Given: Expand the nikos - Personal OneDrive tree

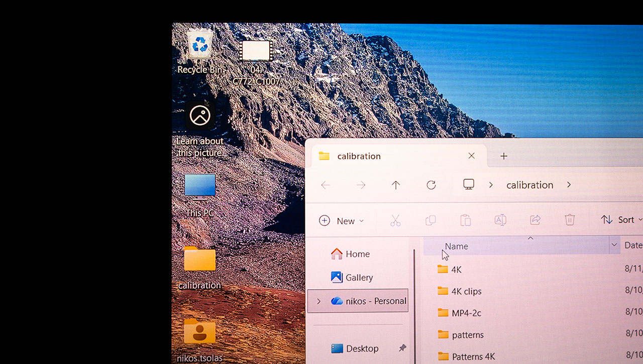Looking at the screenshot, I should pos(318,301).
